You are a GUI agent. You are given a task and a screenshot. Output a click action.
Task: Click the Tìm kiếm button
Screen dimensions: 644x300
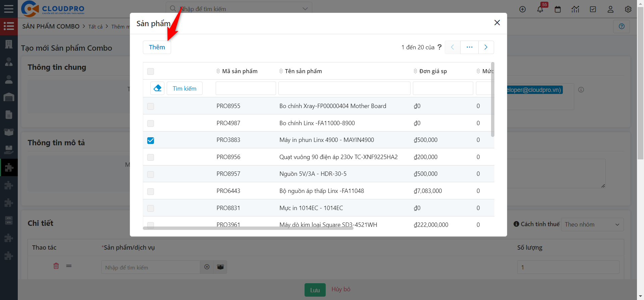184,88
